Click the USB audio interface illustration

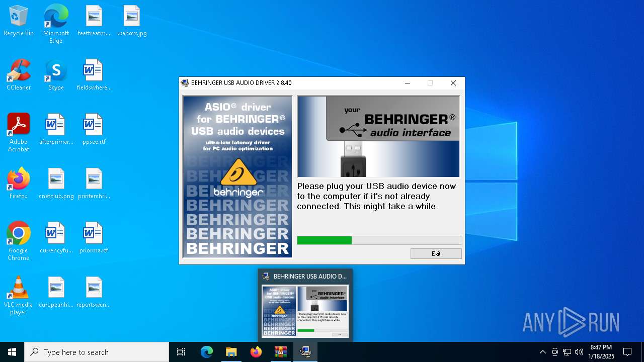click(x=378, y=136)
